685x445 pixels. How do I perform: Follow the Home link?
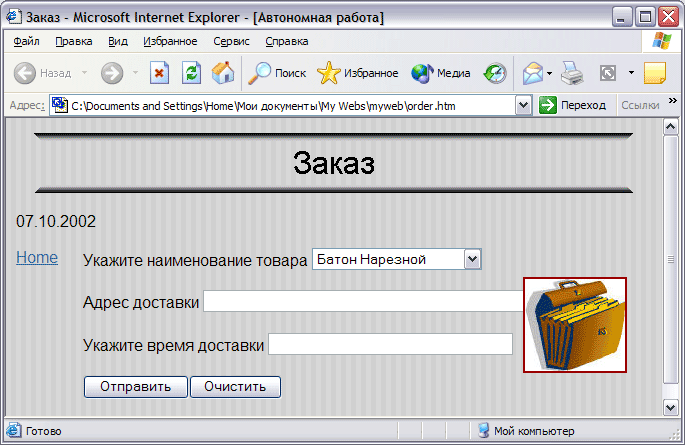(x=37, y=258)
